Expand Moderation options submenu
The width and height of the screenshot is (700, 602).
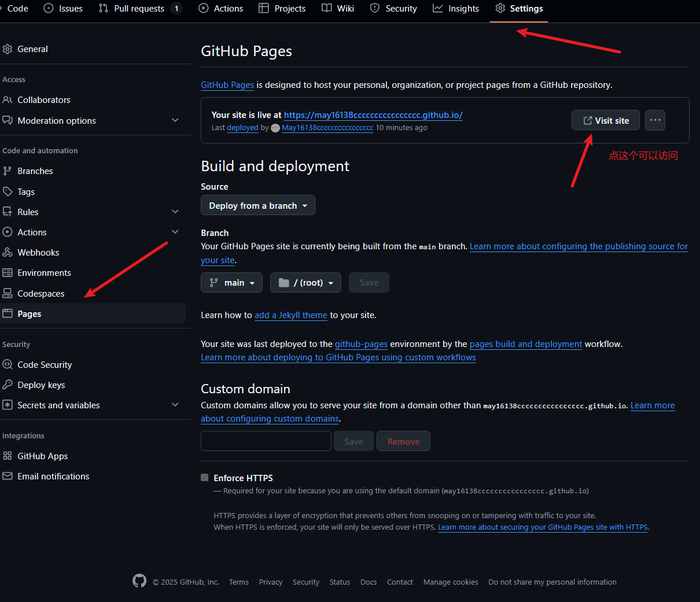[x=175, y=120]
